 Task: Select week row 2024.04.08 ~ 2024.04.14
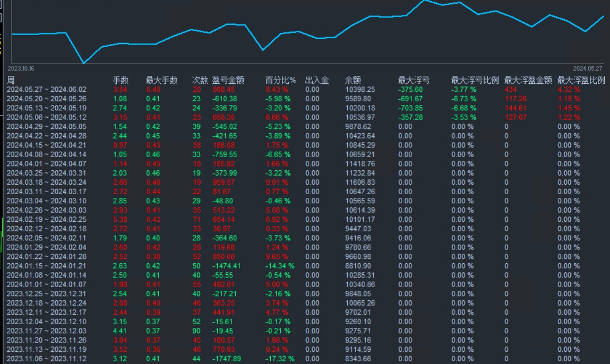tap(305, 154)
